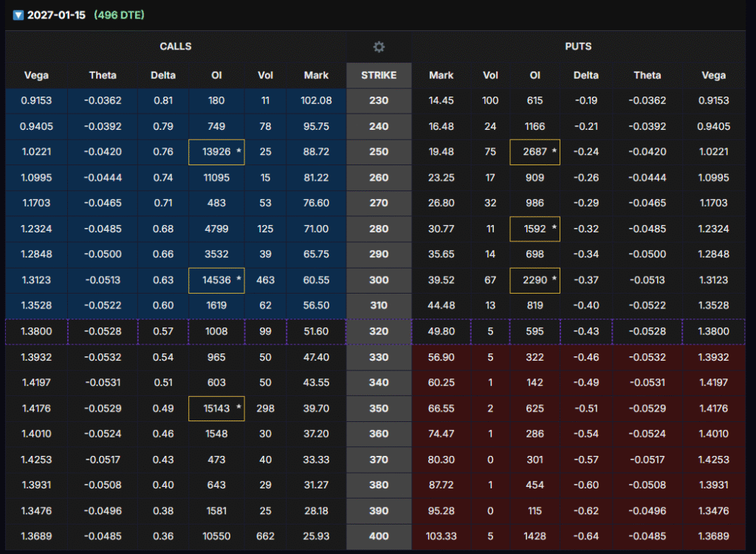Select the 320 strike row
Image resolution: width=756 pixels, height=554 pixels.
click(x=379, y=331)
